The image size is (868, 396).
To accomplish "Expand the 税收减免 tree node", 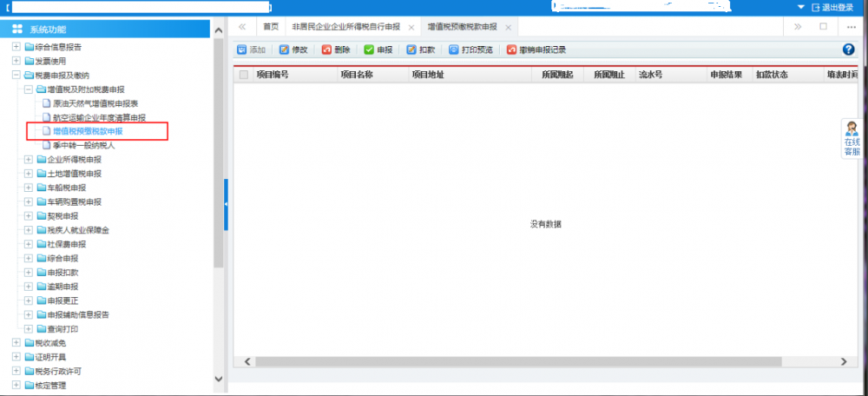I will pyautogui.click(x=16, y=343).
